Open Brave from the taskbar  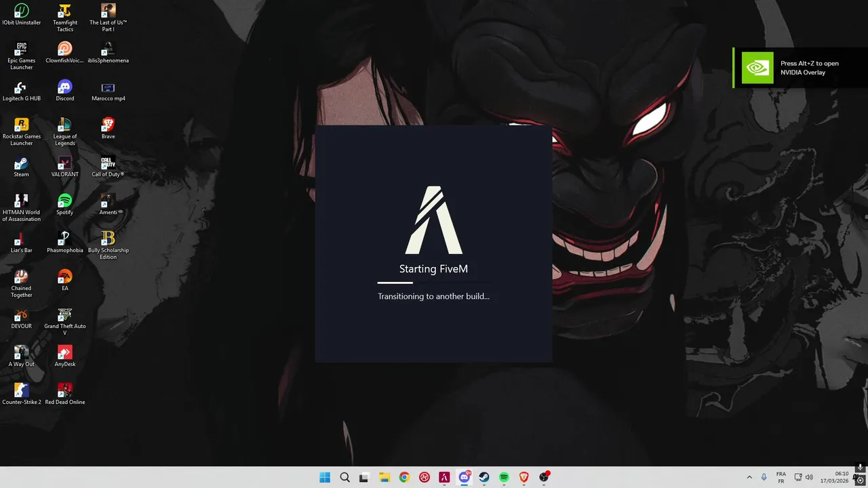click(524, 477)
